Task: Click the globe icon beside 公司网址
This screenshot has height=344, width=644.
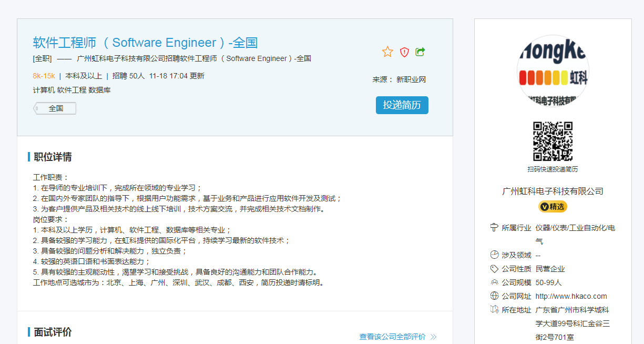Action: [x=494, y=296]
